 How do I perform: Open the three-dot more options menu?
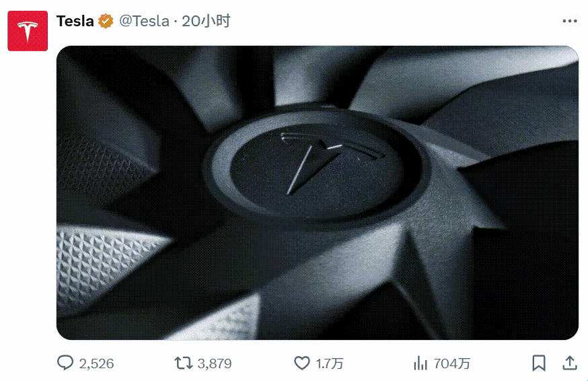coord(570,21)
